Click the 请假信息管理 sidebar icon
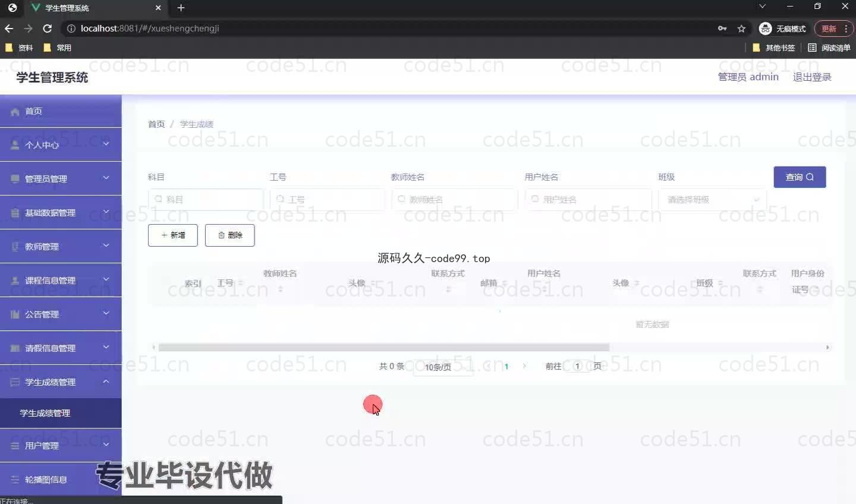856x504 pixels. (x=15, y=348)
